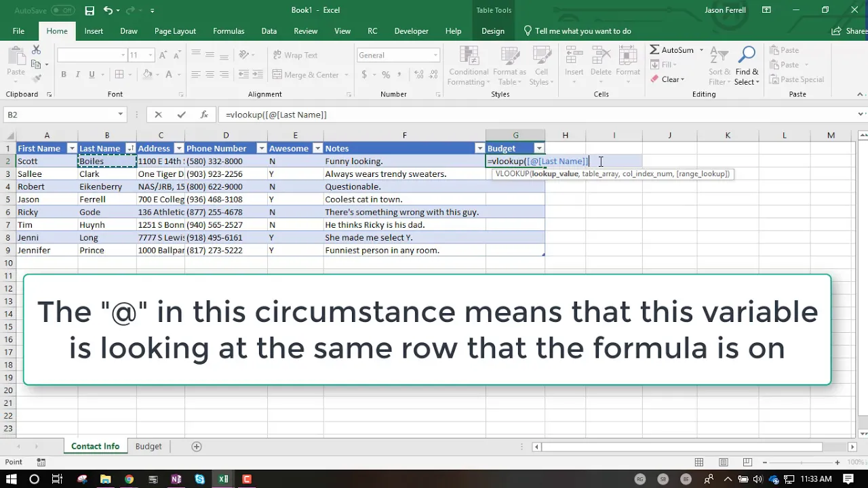Cancel the formula with the X icon
The width and height of the screenshot is (868, 488).
click(x=158, y=115)
